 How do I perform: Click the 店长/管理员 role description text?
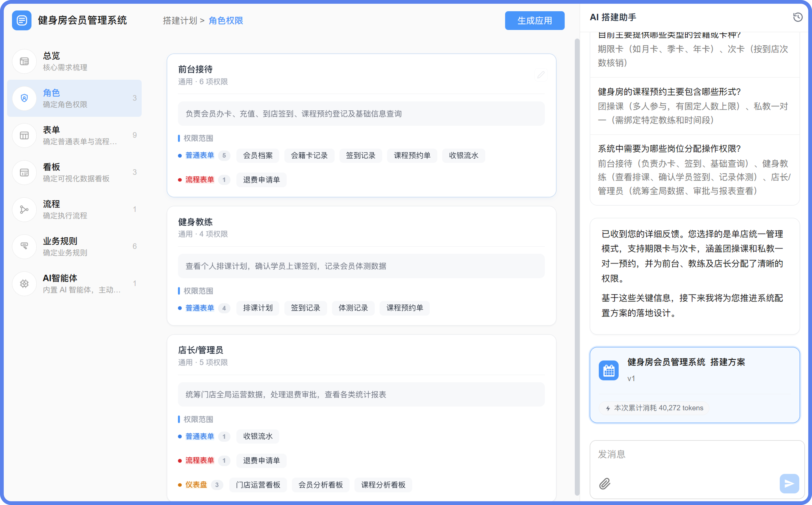(286, 395)
